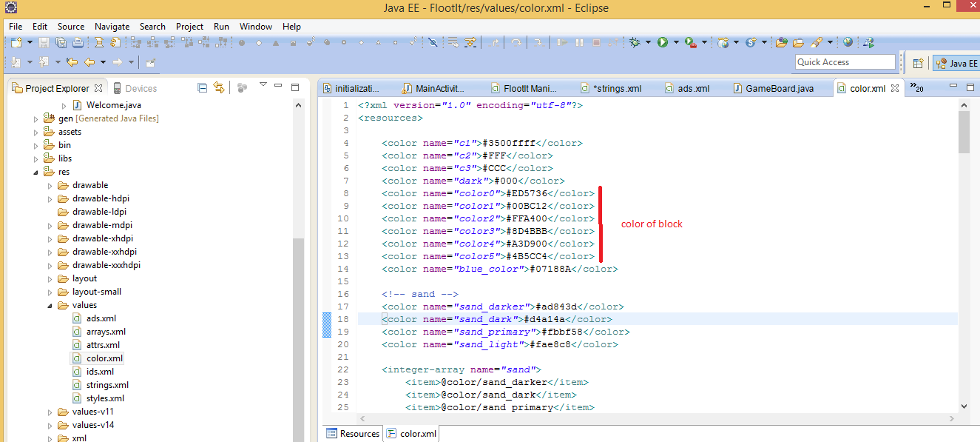Close the Project Explorer view tab
Screen dimensions: 980x442
pos(98,88)
